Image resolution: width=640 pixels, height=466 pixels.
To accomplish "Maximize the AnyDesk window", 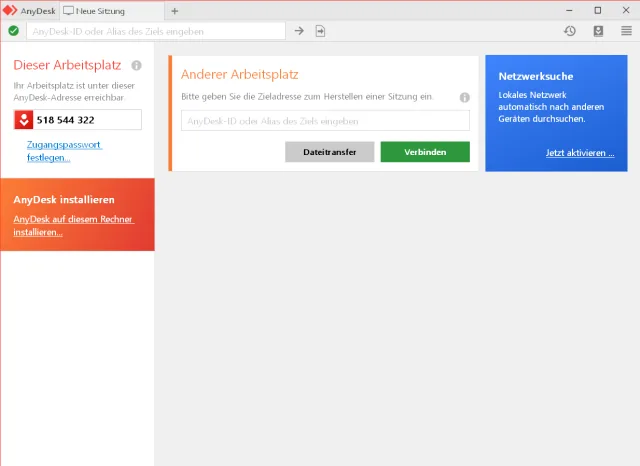I will pos(598,11).
